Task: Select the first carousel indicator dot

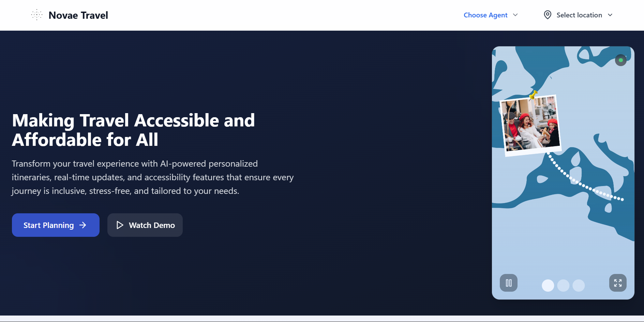Action: [548, 286]
